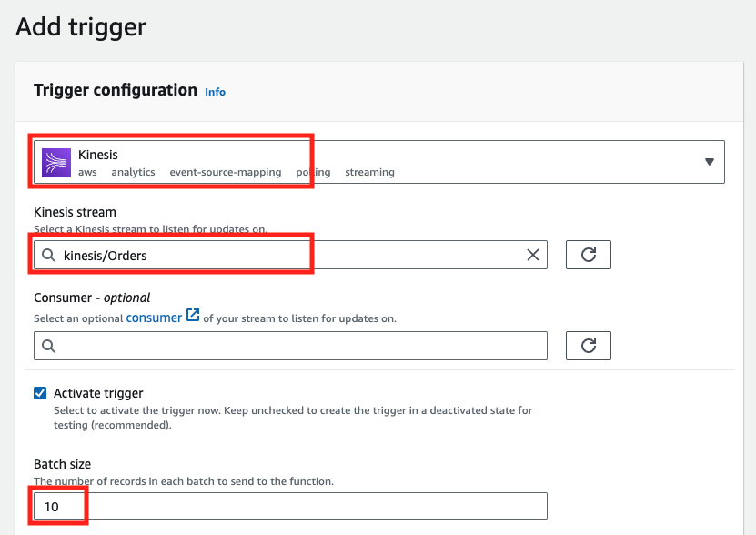Click the Kinesis service icon
The width and height of the screenshot is (756, 535).
[56, 163]
